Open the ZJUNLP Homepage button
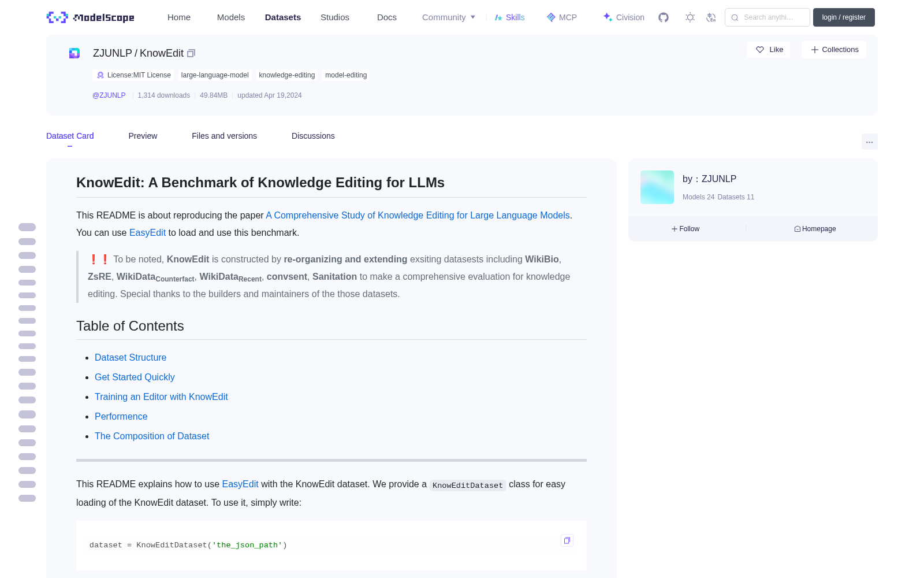Image resolution: width=924 pixels, height=578 pixels. pos(815,229)
